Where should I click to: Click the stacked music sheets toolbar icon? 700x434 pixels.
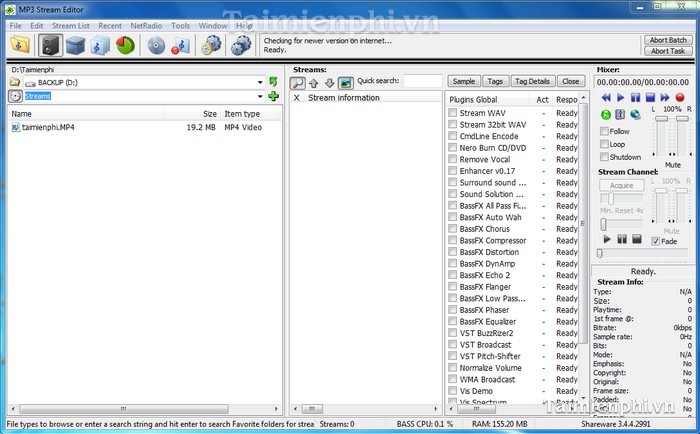click(100, 46)
